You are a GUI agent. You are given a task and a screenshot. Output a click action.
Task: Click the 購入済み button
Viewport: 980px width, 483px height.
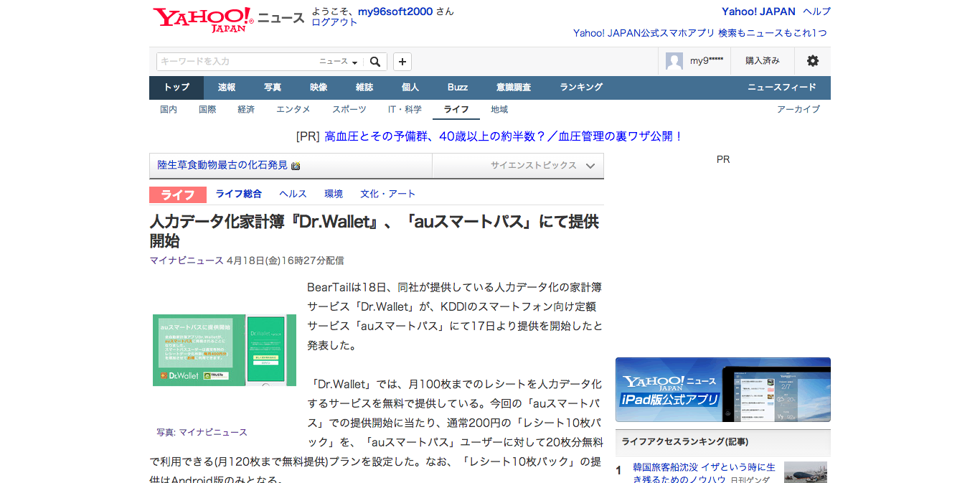763,61
